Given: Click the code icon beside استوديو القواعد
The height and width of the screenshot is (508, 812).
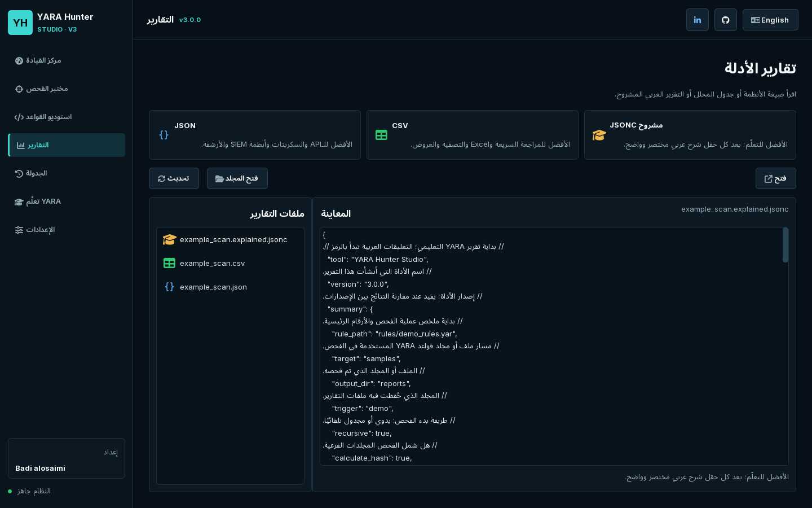Looking at the screenshot, I should (x=19, y=117).
